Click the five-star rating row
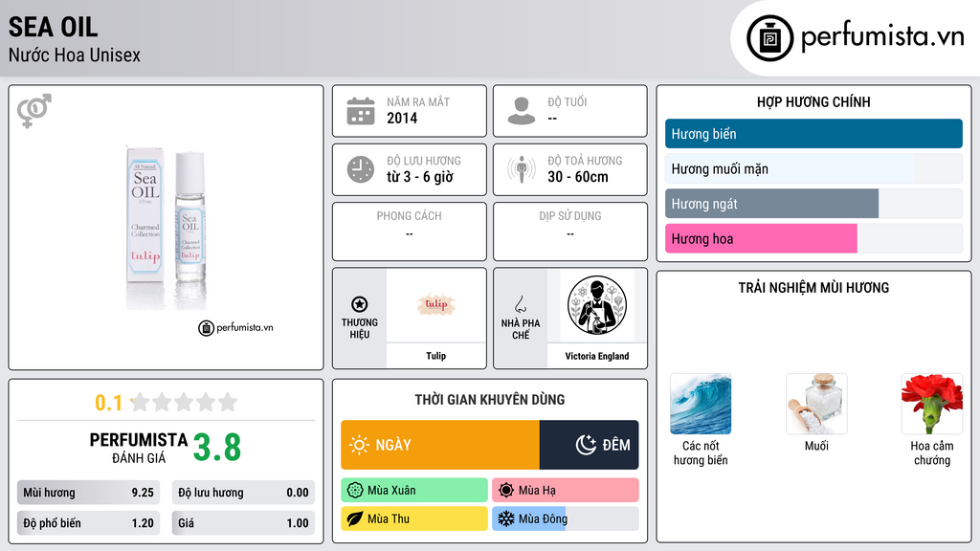 click(x=184, y=402)
